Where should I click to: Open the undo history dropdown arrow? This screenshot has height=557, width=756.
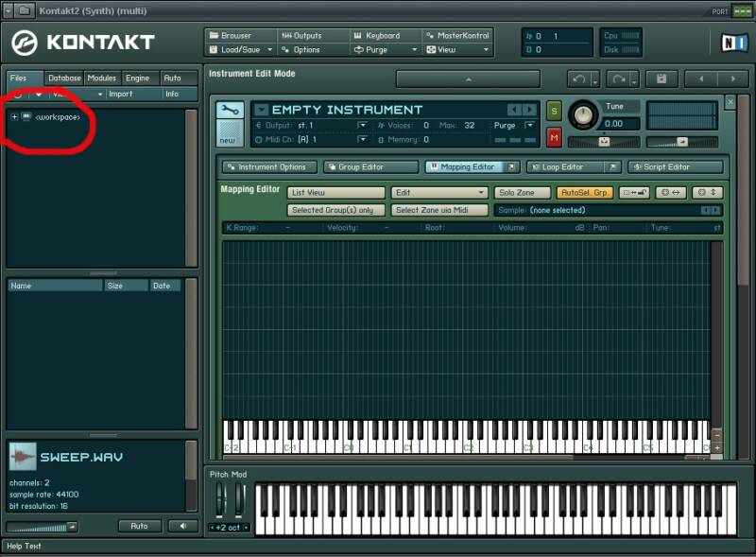click(x=595, y=79)
